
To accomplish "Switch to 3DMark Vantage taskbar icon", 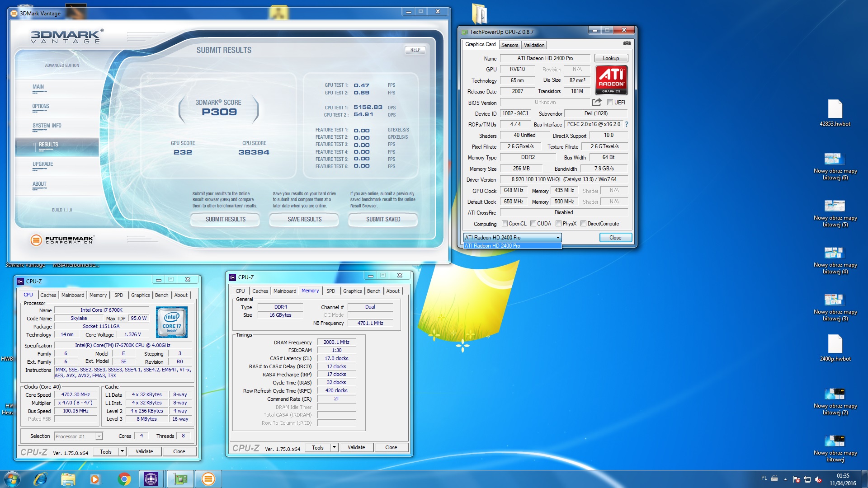I will [208, 479].
